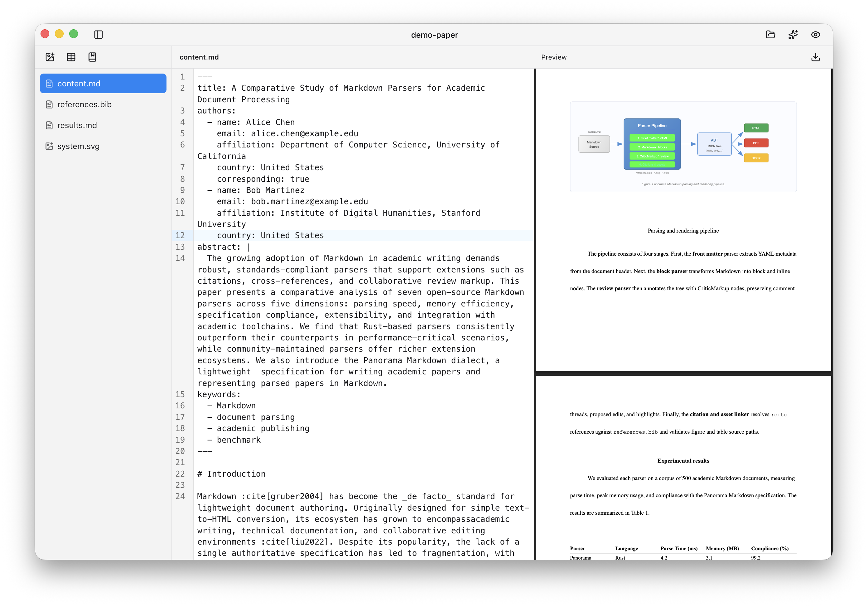
Task: Click "- document parsing" keyword line
Action: (251, 417)
